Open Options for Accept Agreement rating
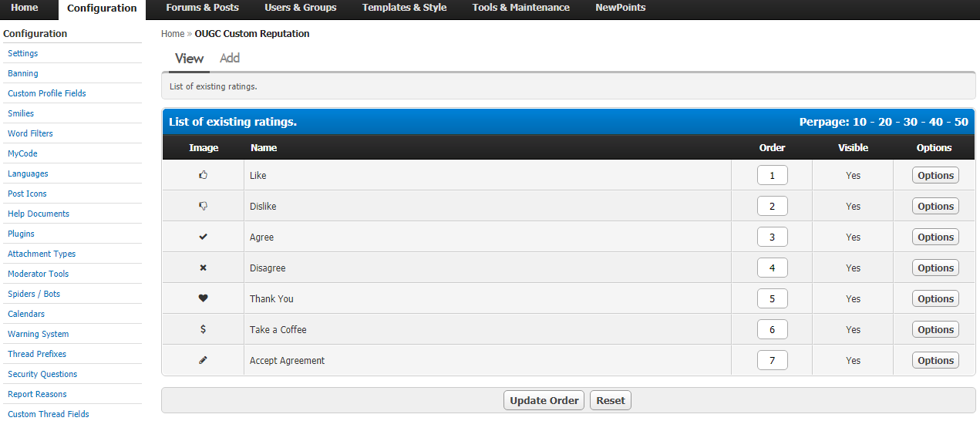The height and width of the screenshot is (421, 980). click(935, 360)
